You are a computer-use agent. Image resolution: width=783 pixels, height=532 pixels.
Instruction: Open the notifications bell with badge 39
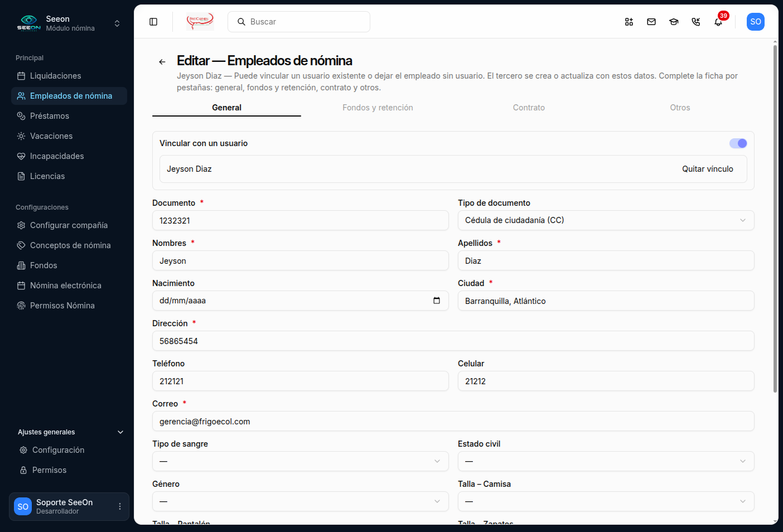pos(718,22)
